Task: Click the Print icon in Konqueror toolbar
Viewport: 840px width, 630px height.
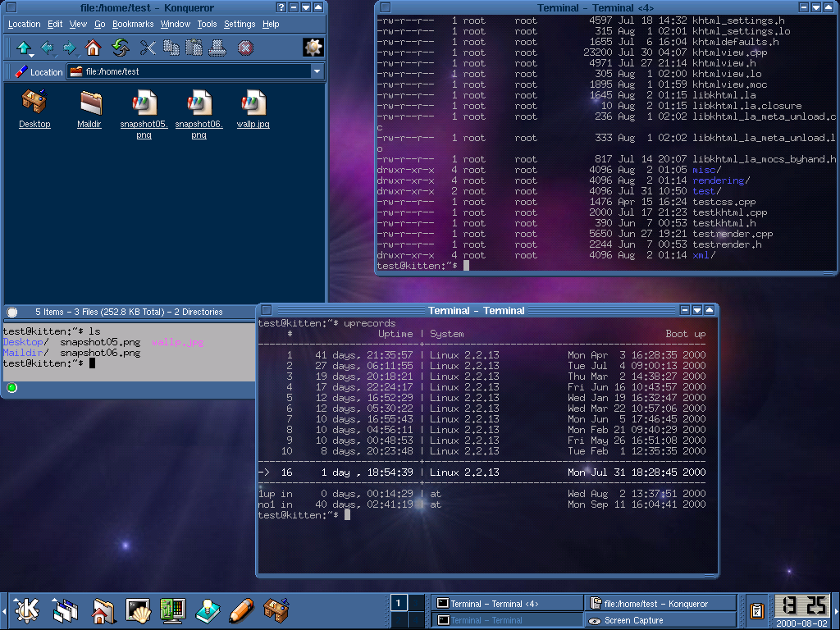Action: coord(217,48)
